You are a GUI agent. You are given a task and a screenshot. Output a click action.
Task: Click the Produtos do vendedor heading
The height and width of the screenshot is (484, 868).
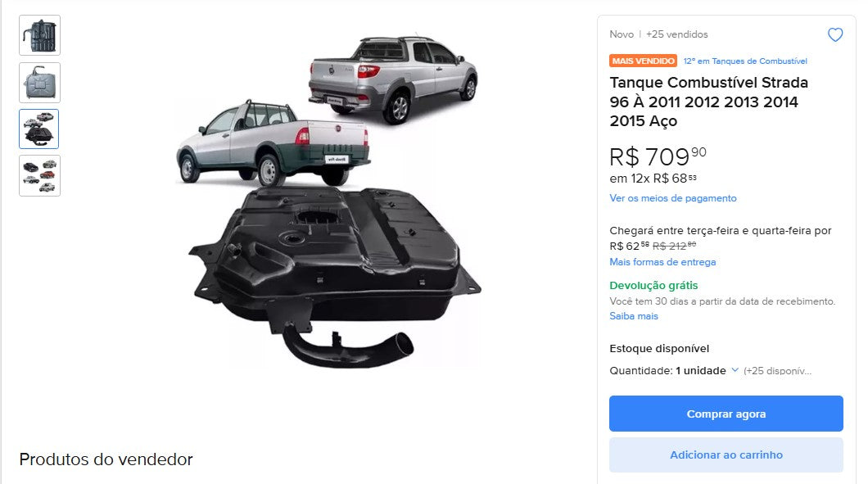[106, 459]
